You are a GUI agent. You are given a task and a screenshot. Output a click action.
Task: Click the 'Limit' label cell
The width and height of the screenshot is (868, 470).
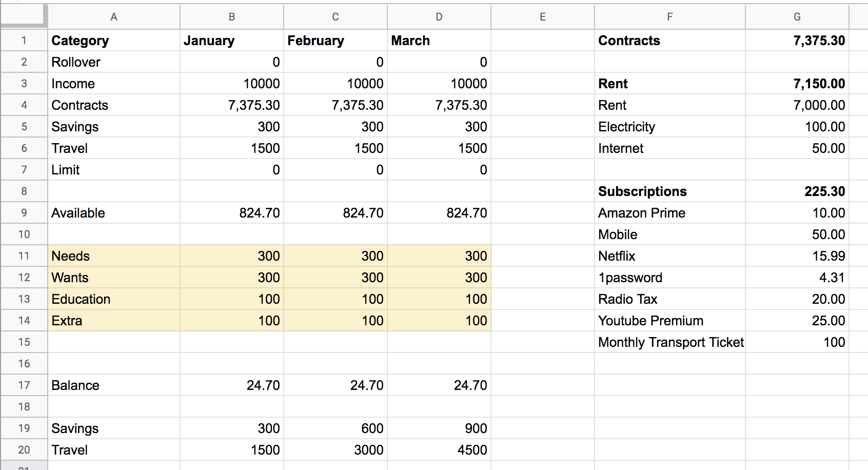point(114,170)
